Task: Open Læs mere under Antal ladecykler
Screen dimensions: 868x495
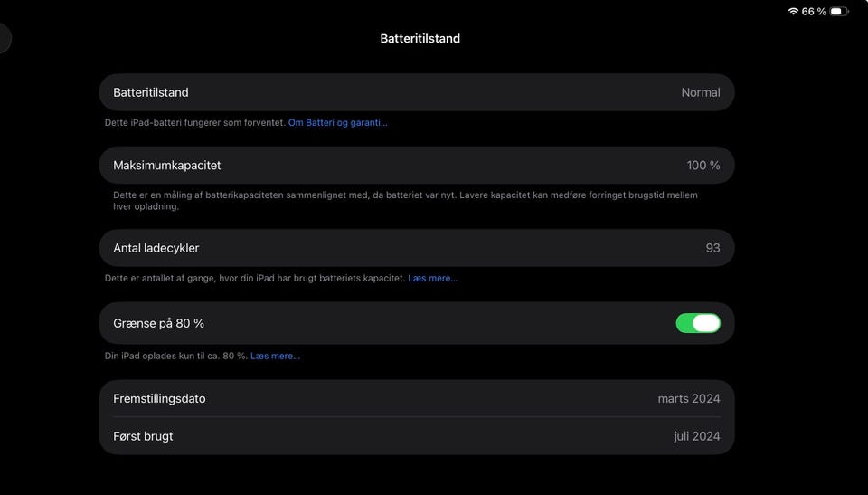Action: 432,278
